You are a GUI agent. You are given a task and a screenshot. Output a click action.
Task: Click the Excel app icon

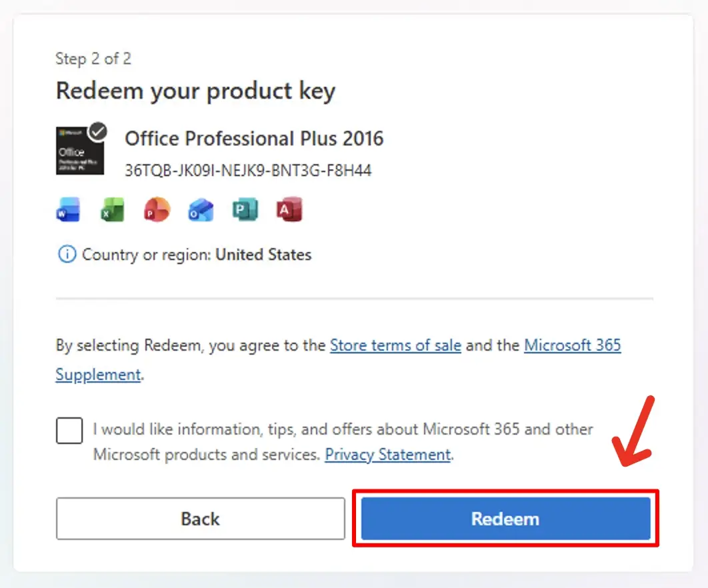pos(112,211)
